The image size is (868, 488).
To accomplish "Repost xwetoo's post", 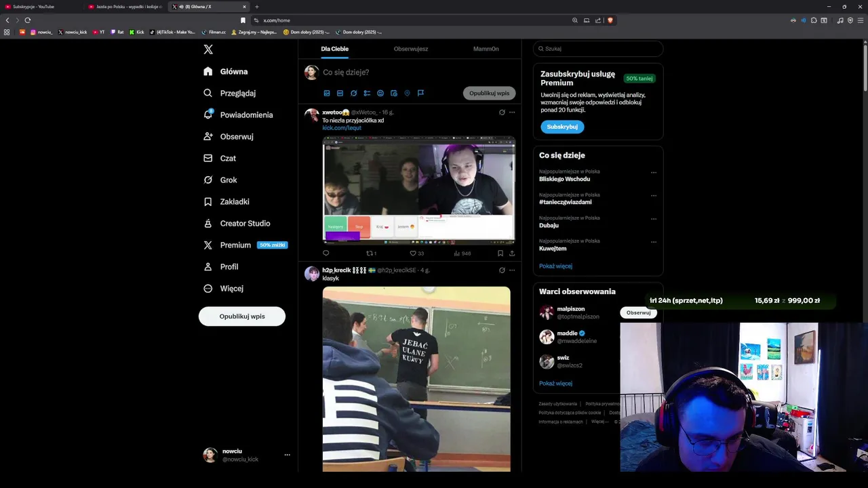I will point(371,253).
